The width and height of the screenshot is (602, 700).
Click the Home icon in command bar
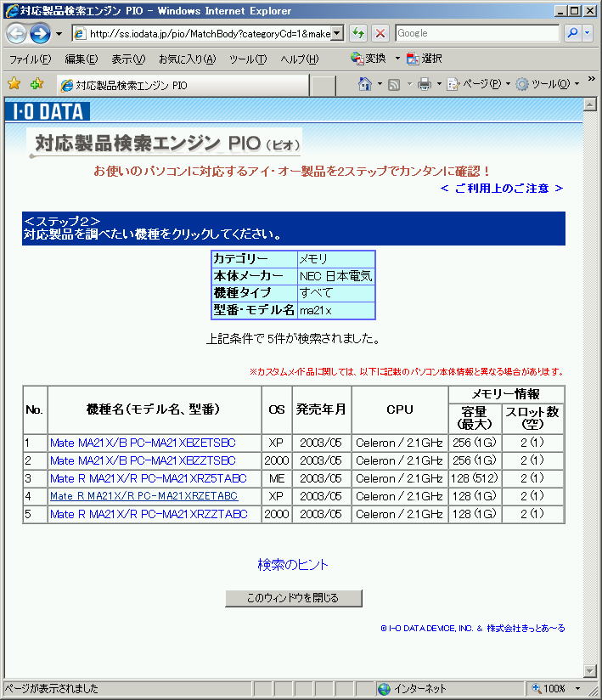365,84
